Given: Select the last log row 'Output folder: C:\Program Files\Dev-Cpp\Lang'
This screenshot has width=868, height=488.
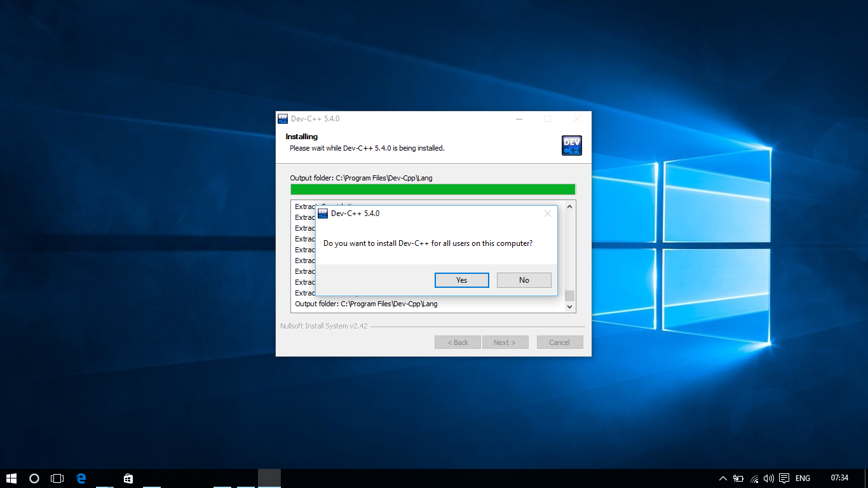Looking at the screenshot, I should [366, 304].
